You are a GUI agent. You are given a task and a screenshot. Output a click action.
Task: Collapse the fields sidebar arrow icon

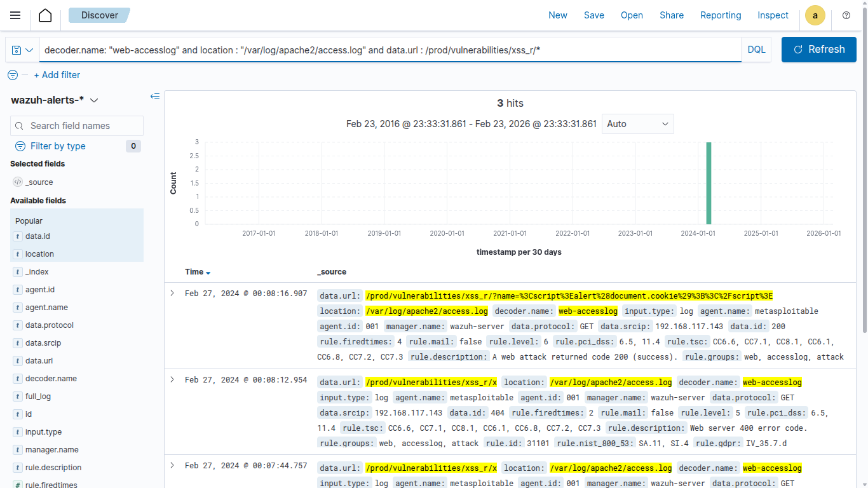click(x=154, y=97)
